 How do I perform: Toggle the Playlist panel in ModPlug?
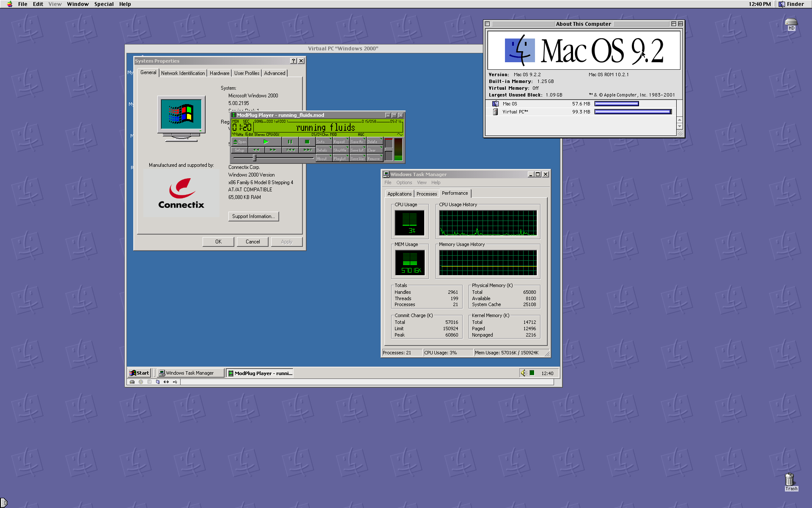pyautogui.click(x=340, y=159)
